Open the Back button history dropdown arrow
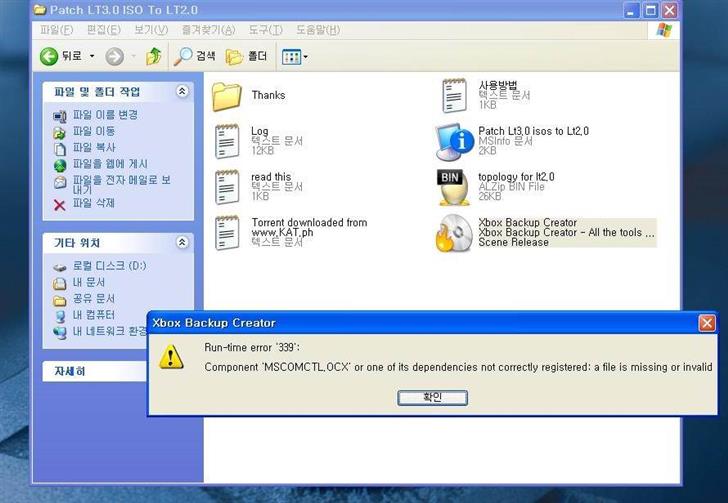Viewport: 728px width, 503px height. (92, 56)
